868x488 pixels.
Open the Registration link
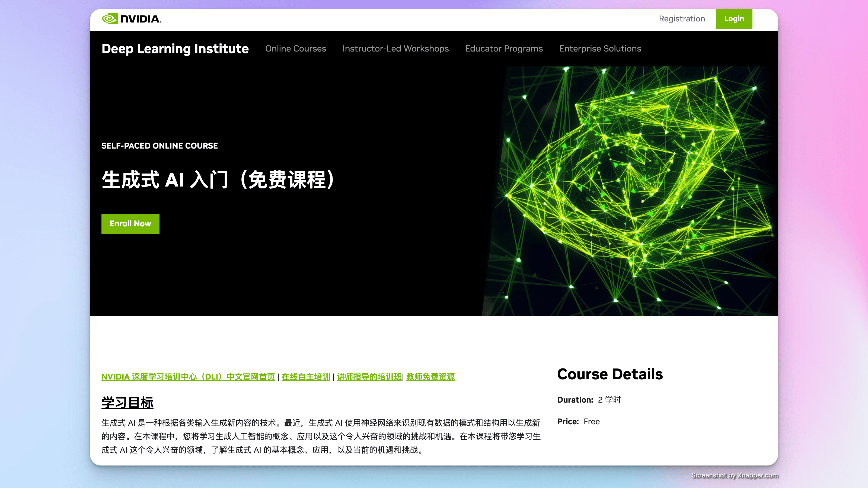[682, 19]
